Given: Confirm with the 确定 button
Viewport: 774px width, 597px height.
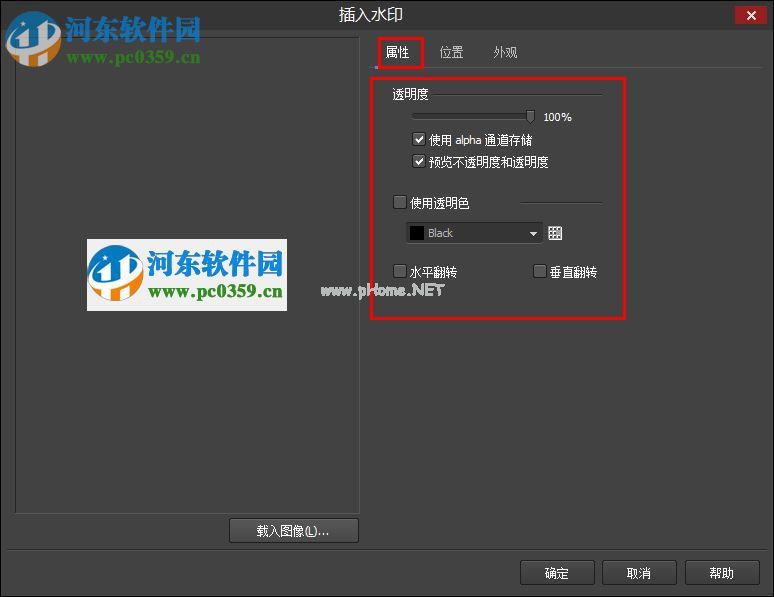Looking at the screenshot, I should pos(557,573).
